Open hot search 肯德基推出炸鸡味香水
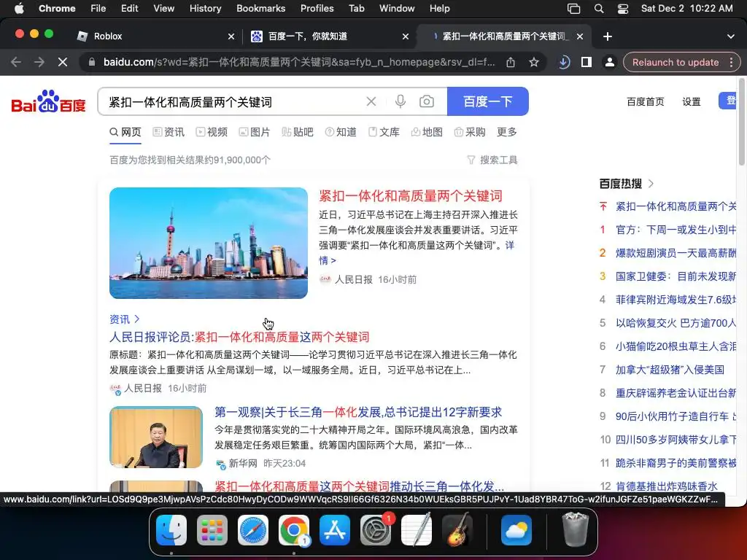747x560 pixels. 667,486
